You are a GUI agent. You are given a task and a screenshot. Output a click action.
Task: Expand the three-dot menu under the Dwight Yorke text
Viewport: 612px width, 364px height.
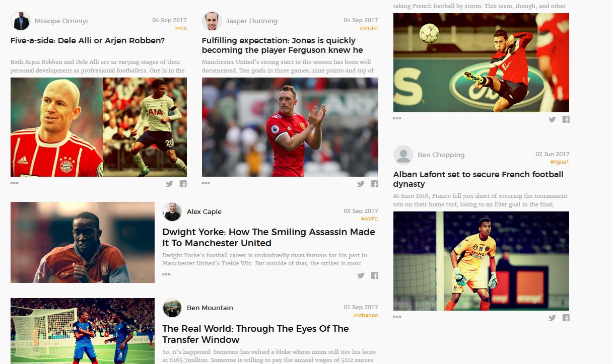(x=166, y=274)
